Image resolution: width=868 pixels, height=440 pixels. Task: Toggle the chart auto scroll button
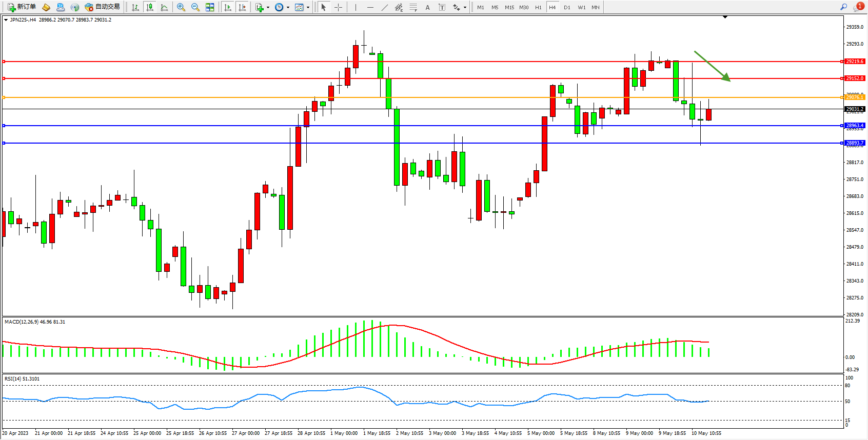(x=228, y=7)
